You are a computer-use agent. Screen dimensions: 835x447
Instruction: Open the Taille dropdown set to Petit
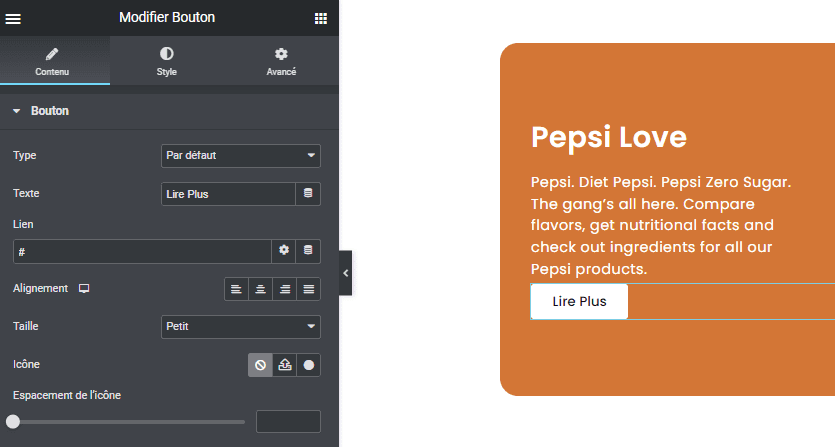coord(241,327)
